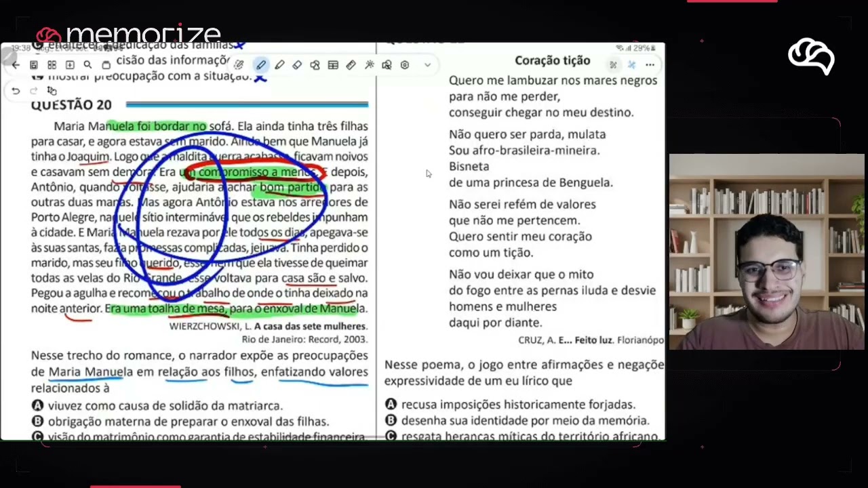
Task: Click the 'QUESTÃO 20' heading
Action: pos(71,104)
